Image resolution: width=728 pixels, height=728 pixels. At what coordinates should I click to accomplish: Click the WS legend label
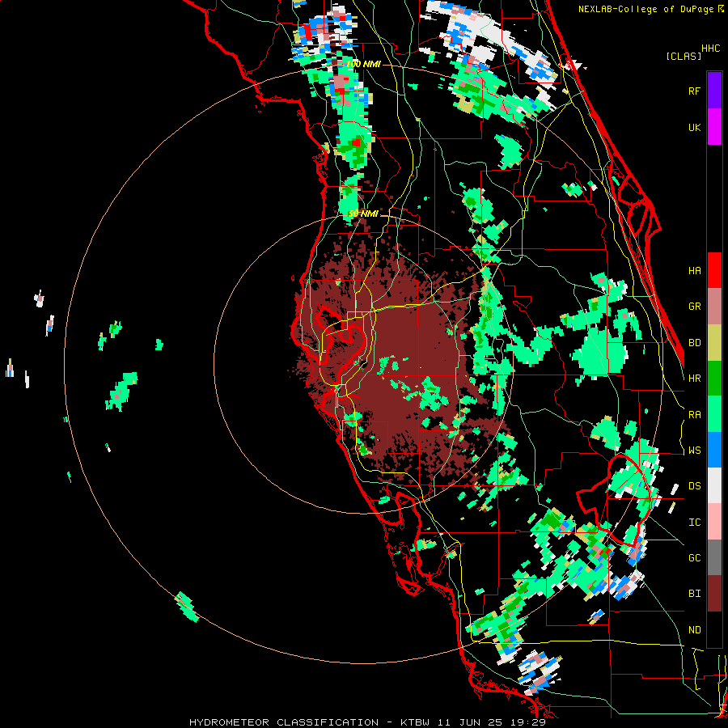tap(694, 451)
